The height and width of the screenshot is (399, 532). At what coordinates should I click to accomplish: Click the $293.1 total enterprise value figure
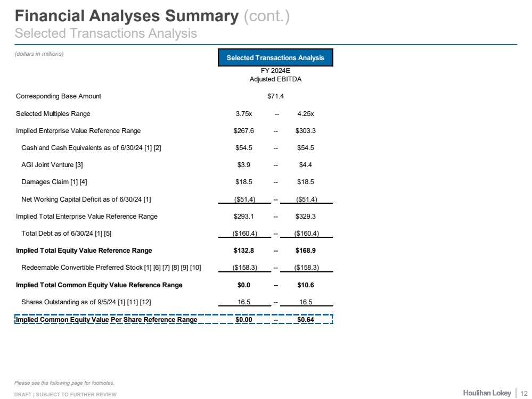tap(244, 217)
